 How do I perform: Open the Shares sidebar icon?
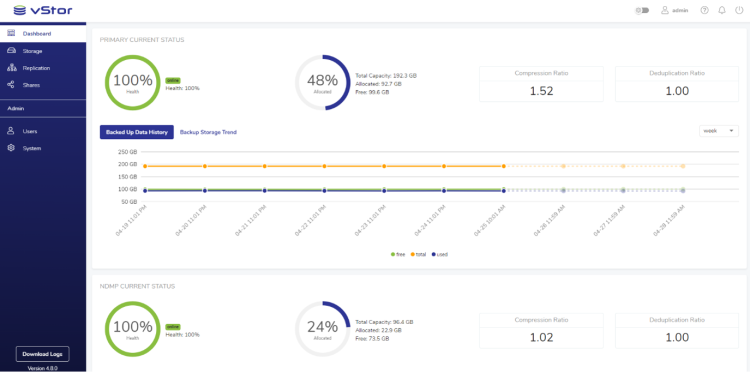point(11,85)
